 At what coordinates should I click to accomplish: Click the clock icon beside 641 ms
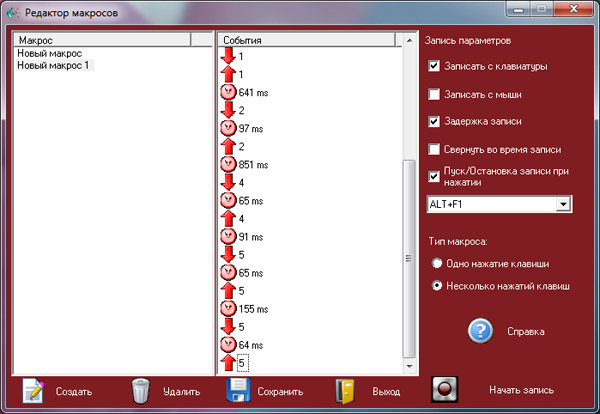(228, 92)
